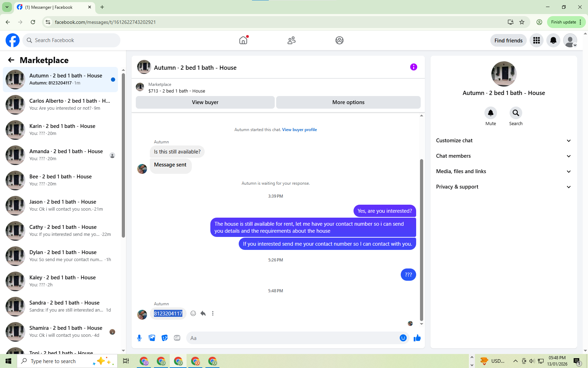Image resolution: width=588 pixels, height=368 pixels.
Task: Open more options for 8123204117 message
Action: click(x=213, y=313)
